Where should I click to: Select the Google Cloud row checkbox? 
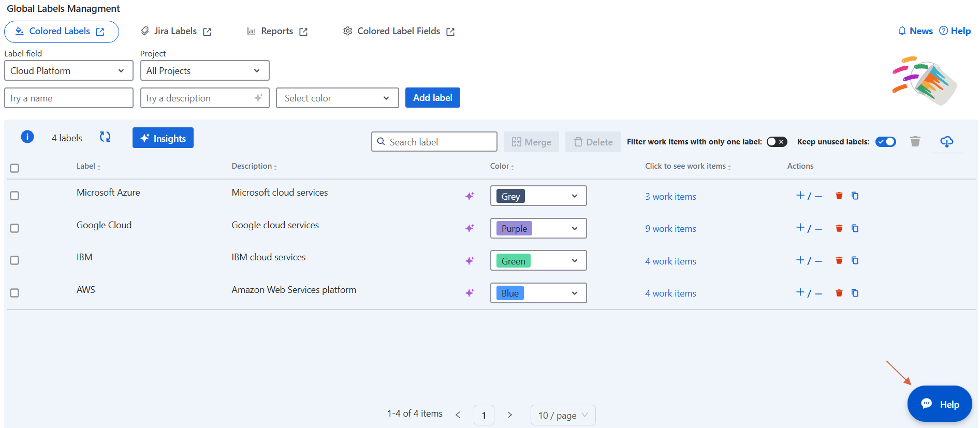[x=14, y=228]
